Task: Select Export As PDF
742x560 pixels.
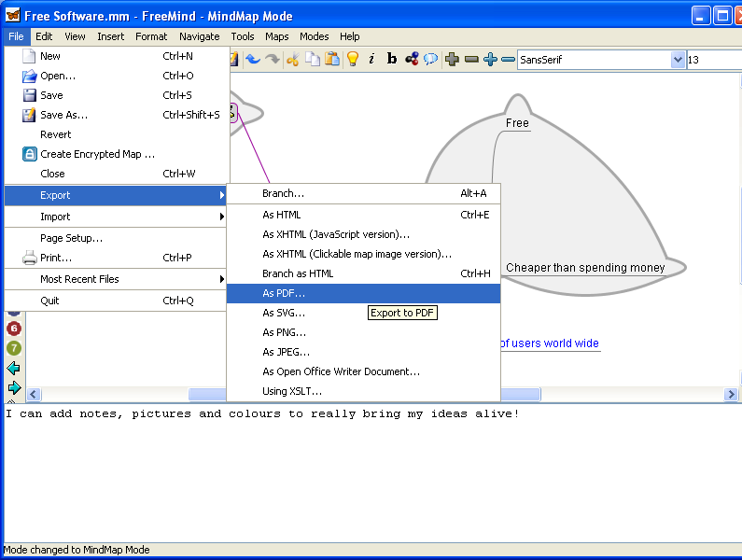Action: 363,293
